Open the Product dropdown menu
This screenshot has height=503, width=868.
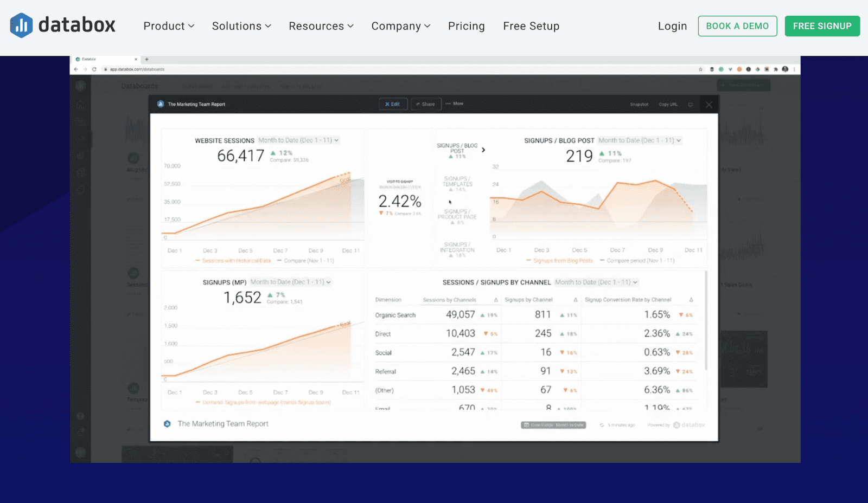click(169, 26)
